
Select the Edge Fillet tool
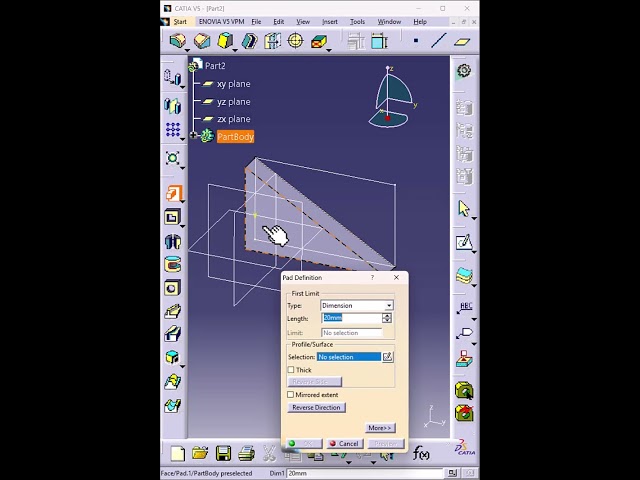(178, 41)
